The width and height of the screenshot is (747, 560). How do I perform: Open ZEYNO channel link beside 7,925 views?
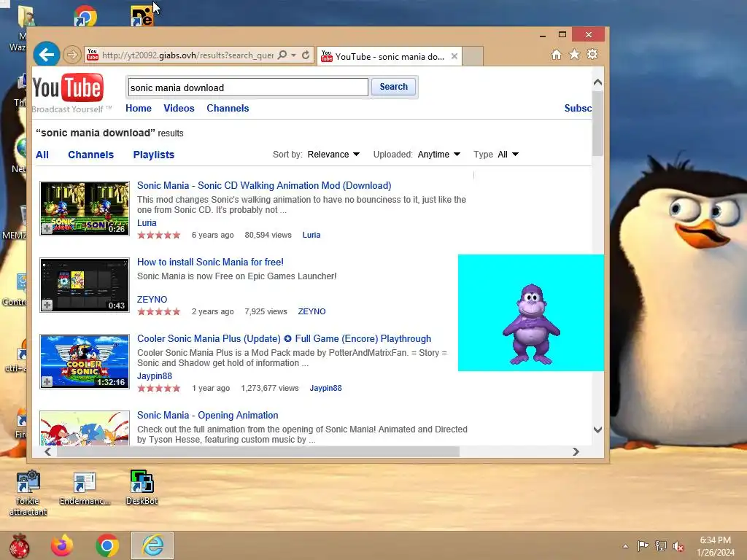tap(312, 311)
